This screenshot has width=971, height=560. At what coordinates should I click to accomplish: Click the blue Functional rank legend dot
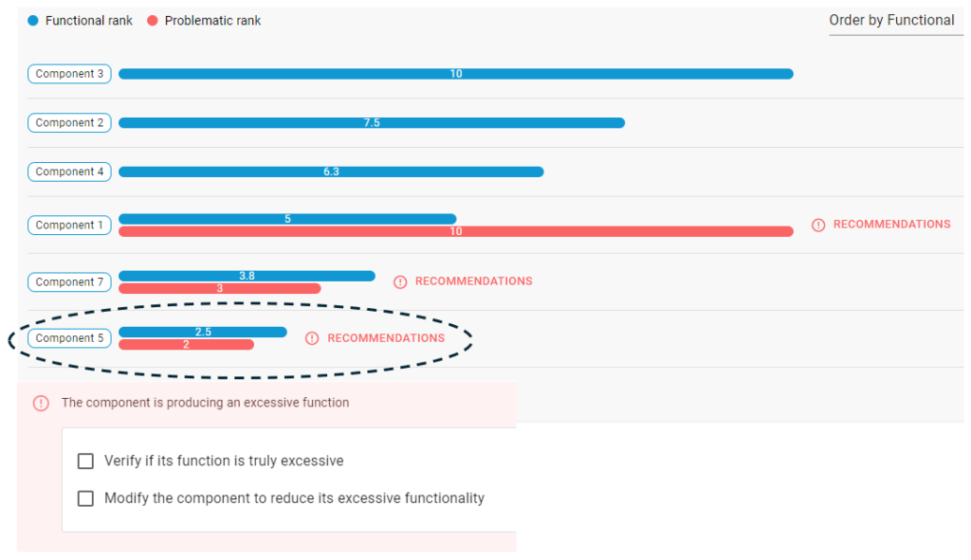33,21
